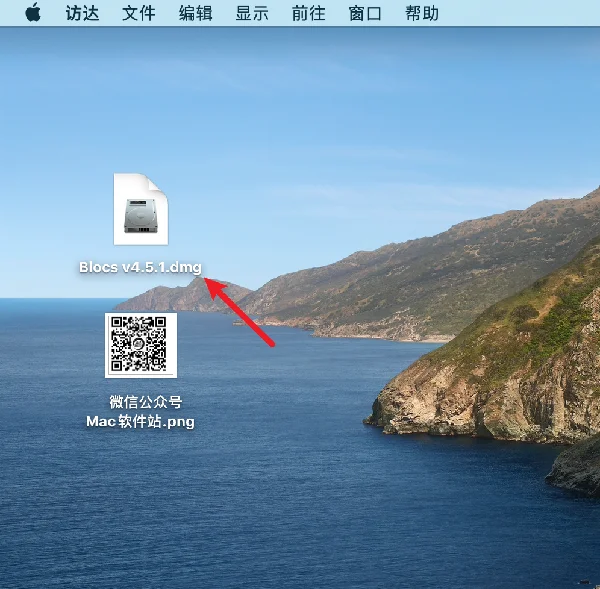
Task: Open the 显示 menu
Action: [x=252, y=13]
